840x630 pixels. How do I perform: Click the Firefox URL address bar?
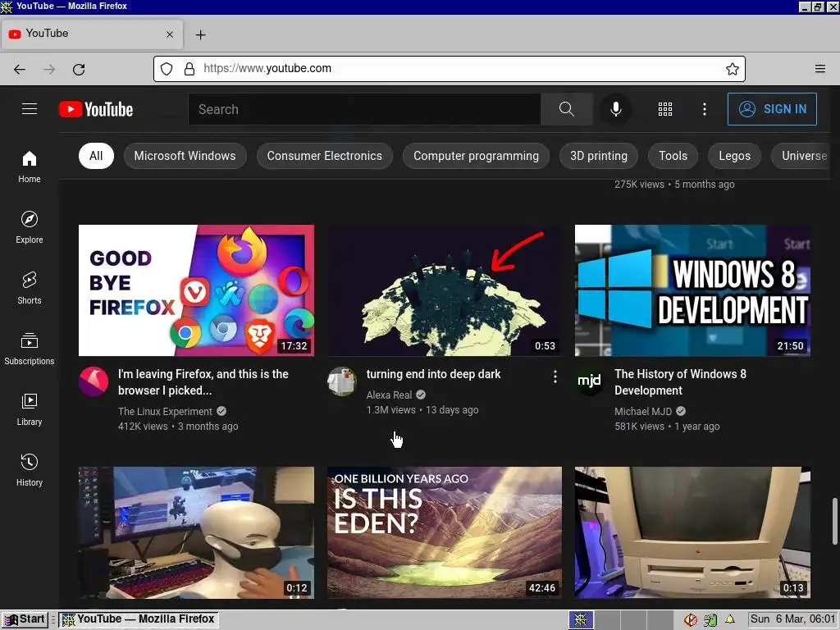[x=449, y=69]
